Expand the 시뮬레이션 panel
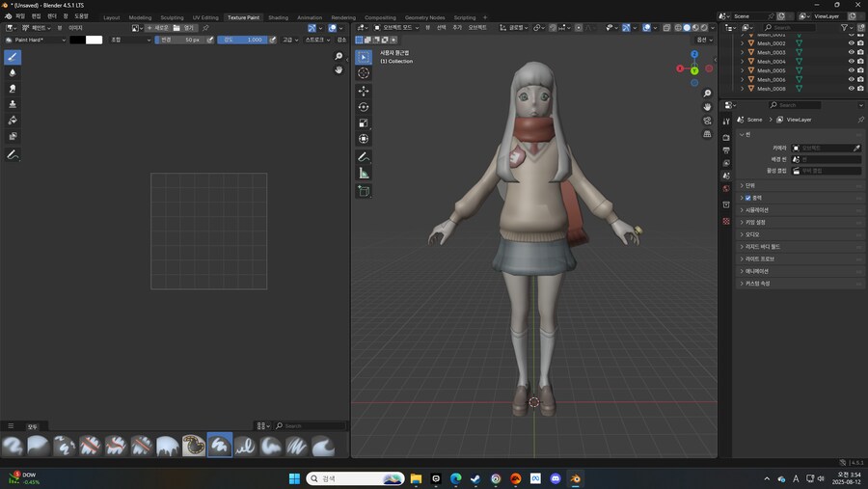The height and width of the screenshot is (489, 868). [801, 210]
